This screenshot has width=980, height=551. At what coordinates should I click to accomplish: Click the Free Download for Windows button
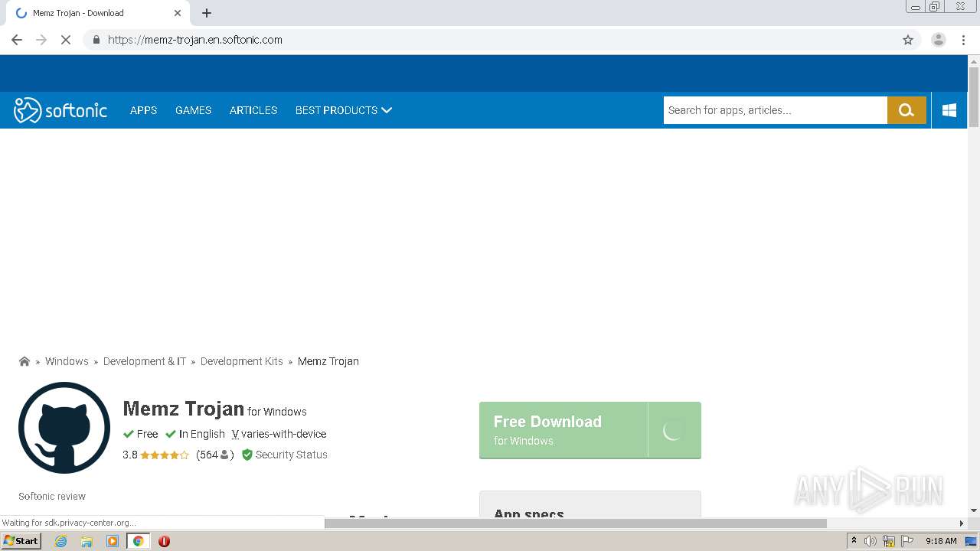point(590,430)
